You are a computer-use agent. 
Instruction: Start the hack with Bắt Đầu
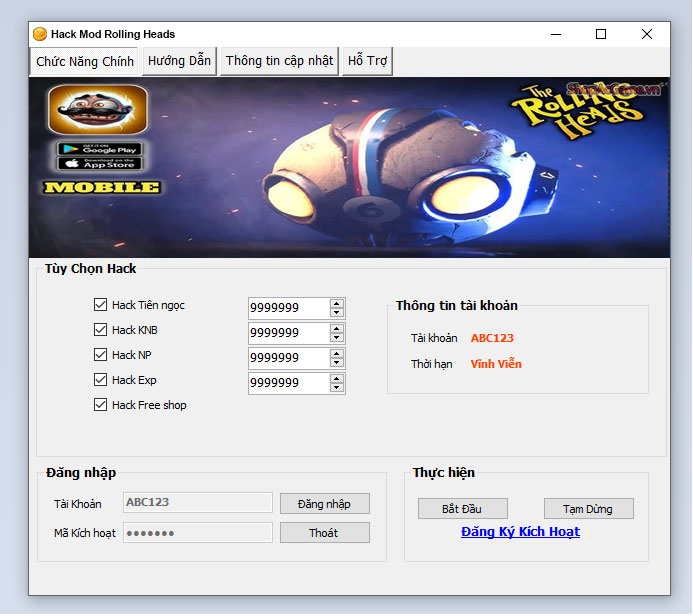463,509
